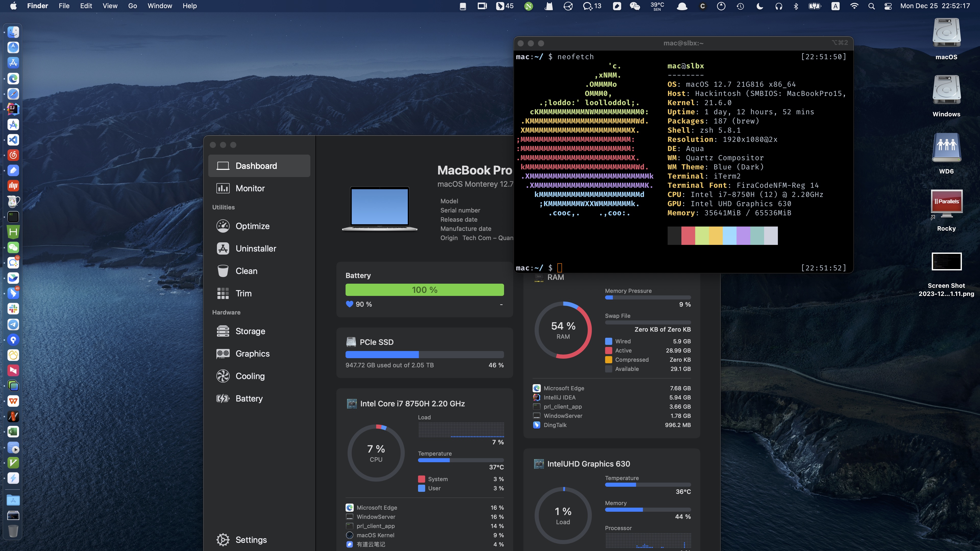Open Microsoft Edge from the Dock
The height and width of the screenshot is (551, 980).
tap(13, 78)
